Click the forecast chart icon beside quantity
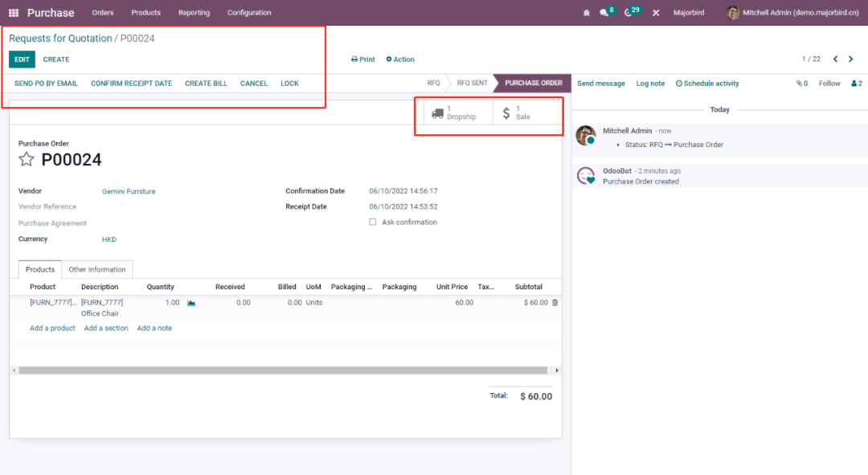 tap(191, 303)
